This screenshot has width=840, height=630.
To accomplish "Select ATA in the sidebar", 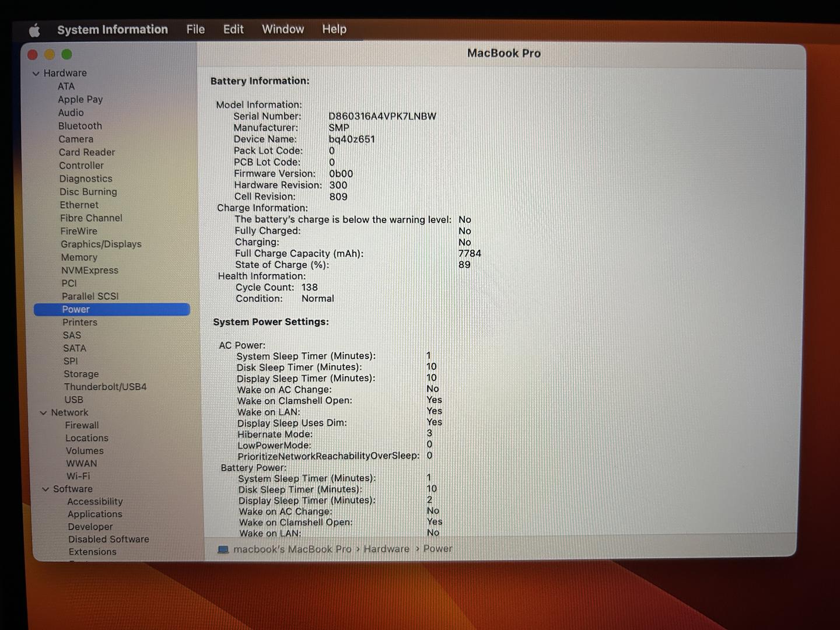I will [66, 86].
